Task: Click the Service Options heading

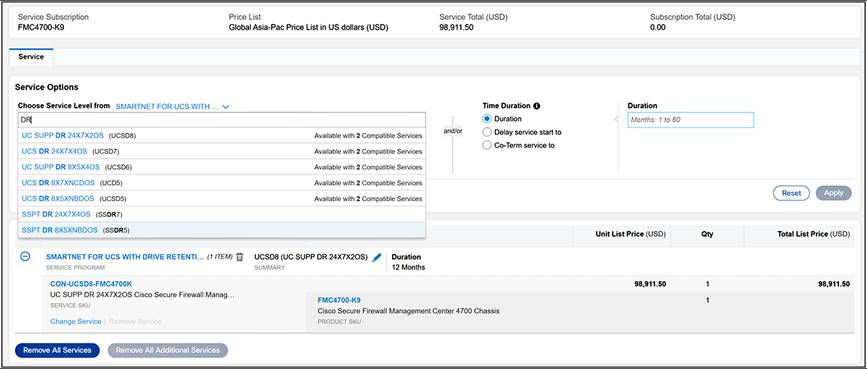Action: tap(46, 87)
